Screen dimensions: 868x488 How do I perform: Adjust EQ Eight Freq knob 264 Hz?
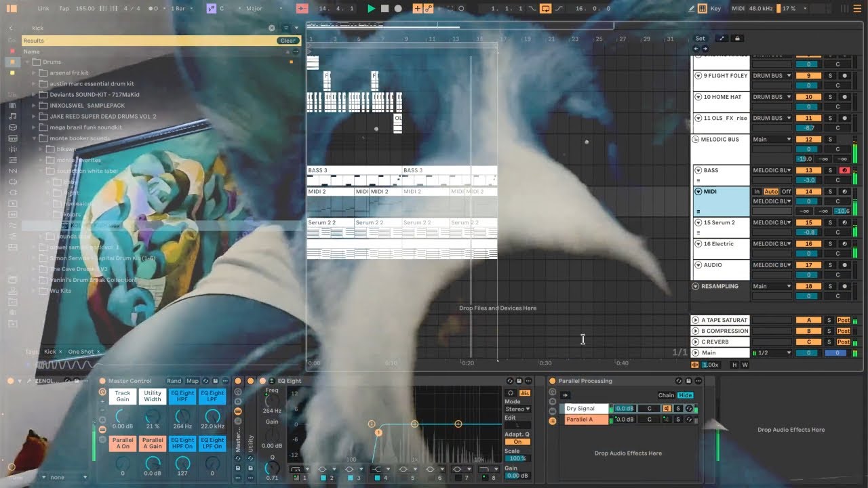272,402
